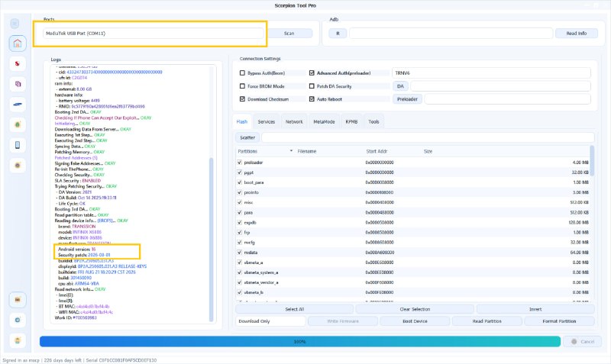611x364 pixels.
Task: Click the Clear Selection button
Action: point(415,309)
